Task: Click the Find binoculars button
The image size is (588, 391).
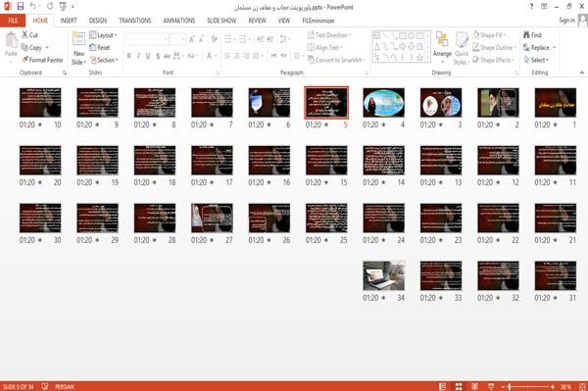Action: (532, 35)
